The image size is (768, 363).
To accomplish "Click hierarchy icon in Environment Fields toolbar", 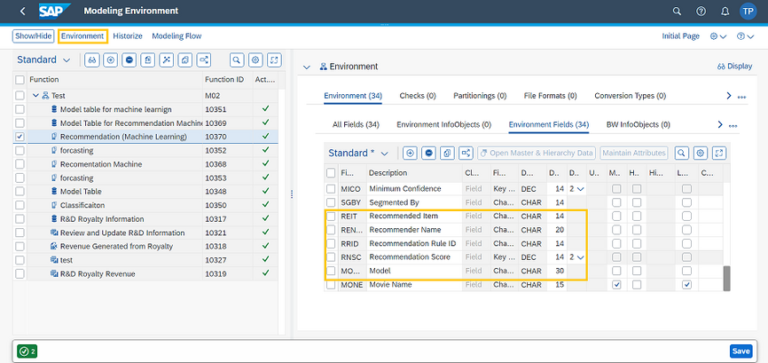I will (466, 153).
